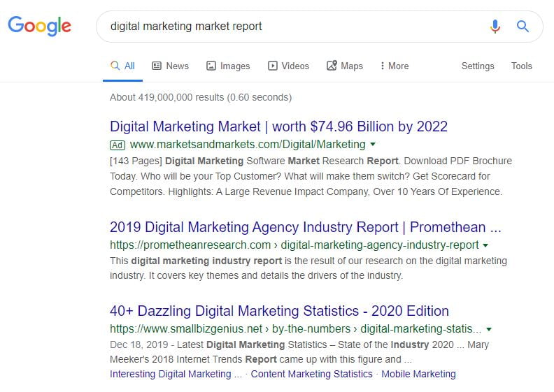Click the newspaper icon of the News tab
Viewport: 554px width, 392px height.
157,66
